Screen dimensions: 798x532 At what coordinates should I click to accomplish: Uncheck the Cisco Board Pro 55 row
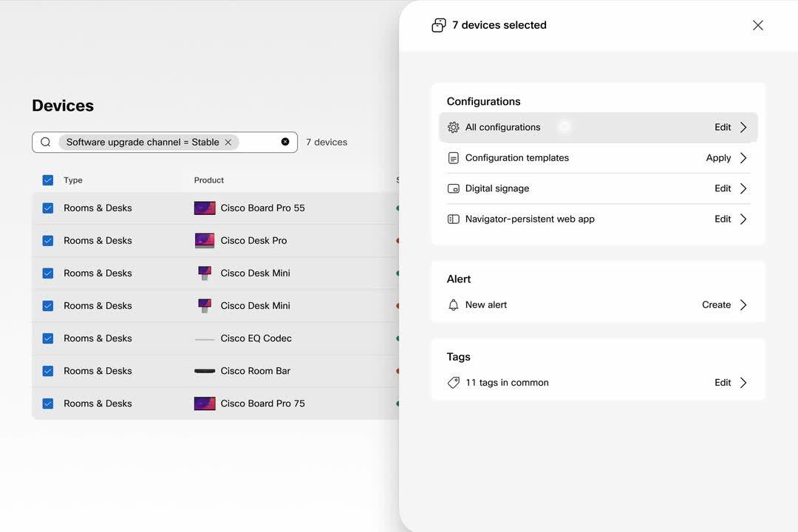click(48, 208)
